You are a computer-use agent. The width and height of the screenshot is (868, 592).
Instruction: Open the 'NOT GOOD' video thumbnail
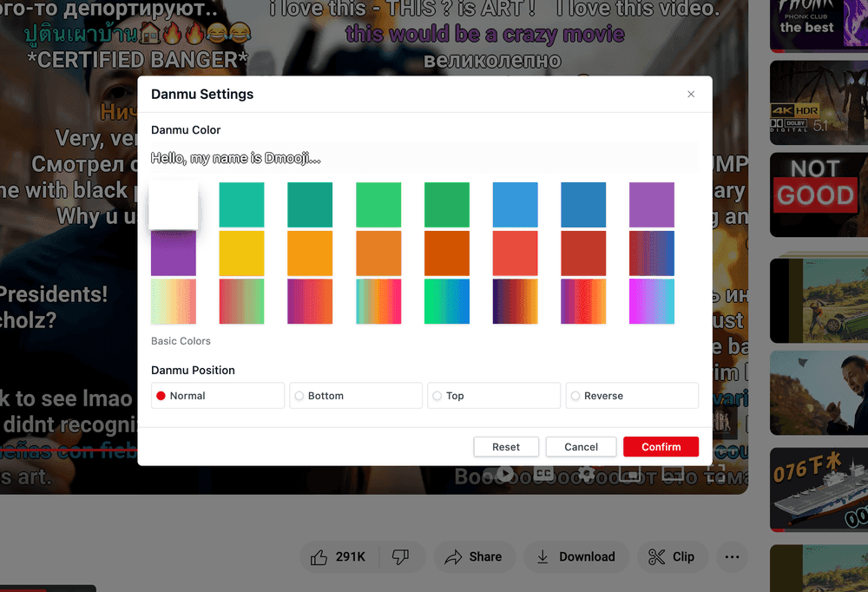tap(819, 195)
